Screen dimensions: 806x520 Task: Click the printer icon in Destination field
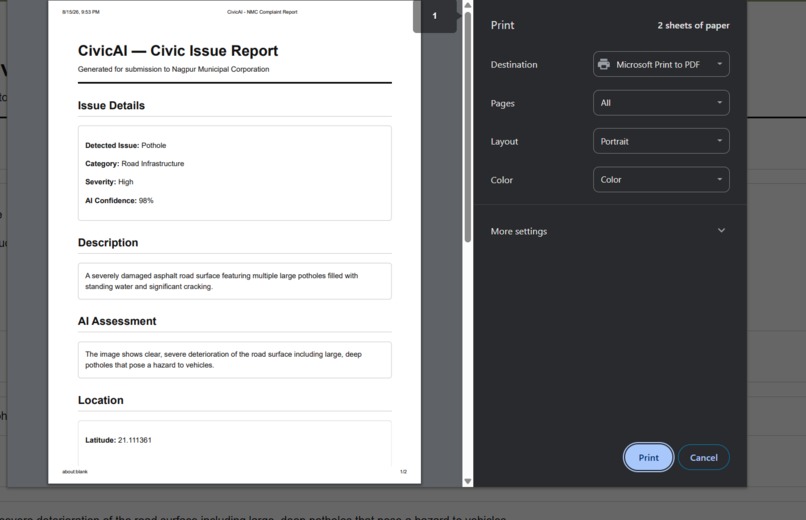pyautogui.click(x=604, y=64)
